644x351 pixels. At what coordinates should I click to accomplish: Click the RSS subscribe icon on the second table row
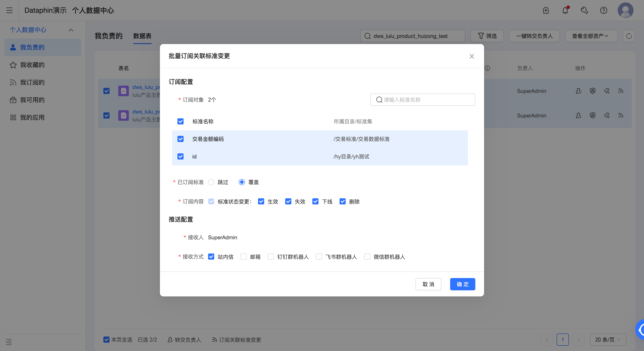point(621,115)
